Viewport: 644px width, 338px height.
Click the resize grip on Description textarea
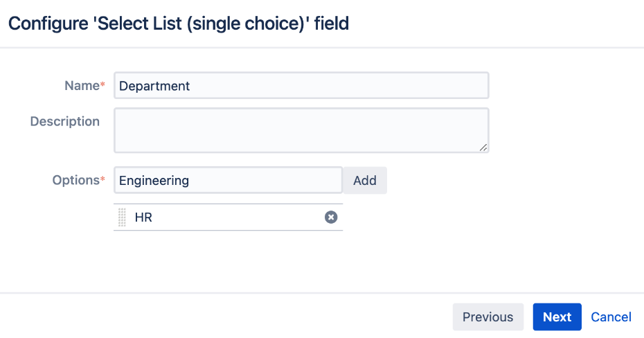pyautogui.click(x=483, y=148)
